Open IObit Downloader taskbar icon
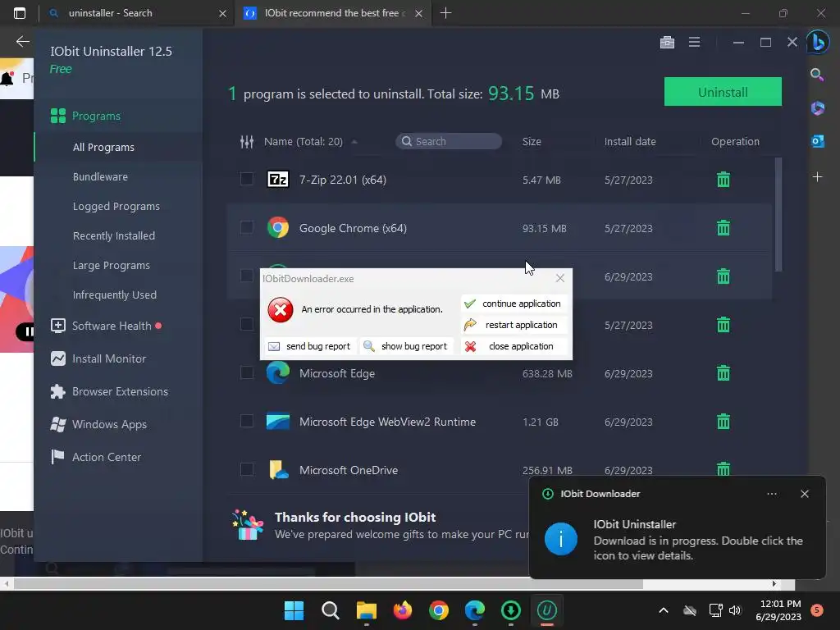The height and width of the screenshot is (630, 840). pyautogui.click(x=510, y=610)
